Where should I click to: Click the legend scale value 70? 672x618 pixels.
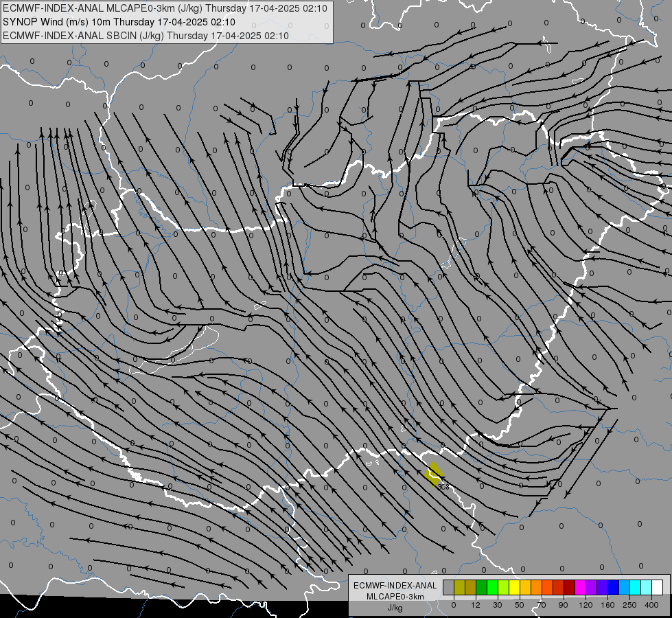(x=542, y=605)
